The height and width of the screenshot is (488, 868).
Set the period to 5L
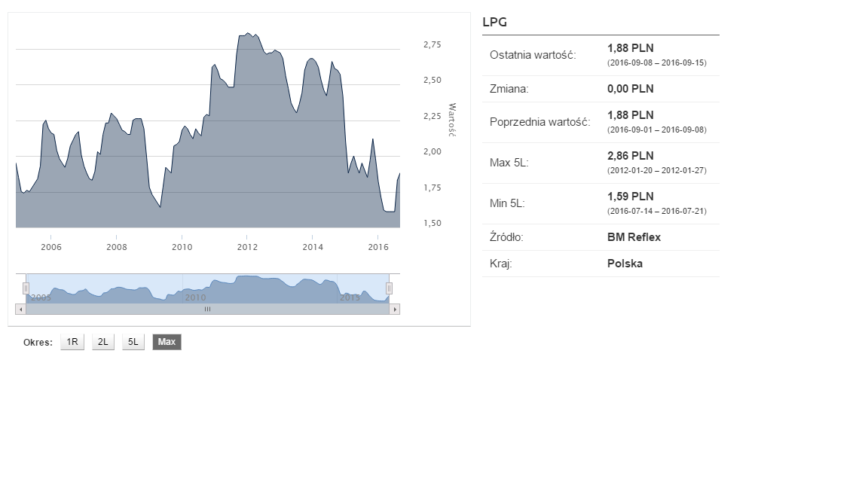133,342
